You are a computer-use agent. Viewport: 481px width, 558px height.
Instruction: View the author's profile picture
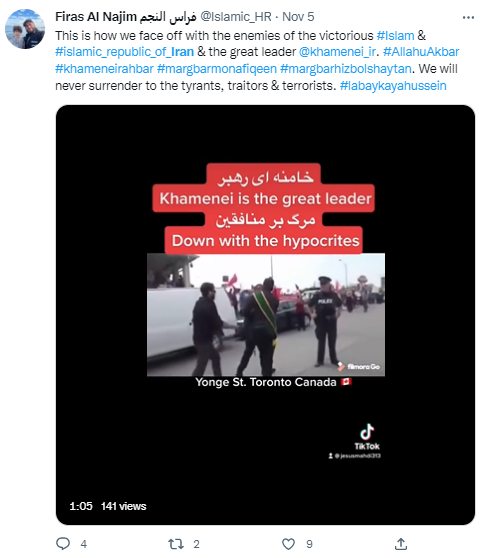[x=25, y=29]
